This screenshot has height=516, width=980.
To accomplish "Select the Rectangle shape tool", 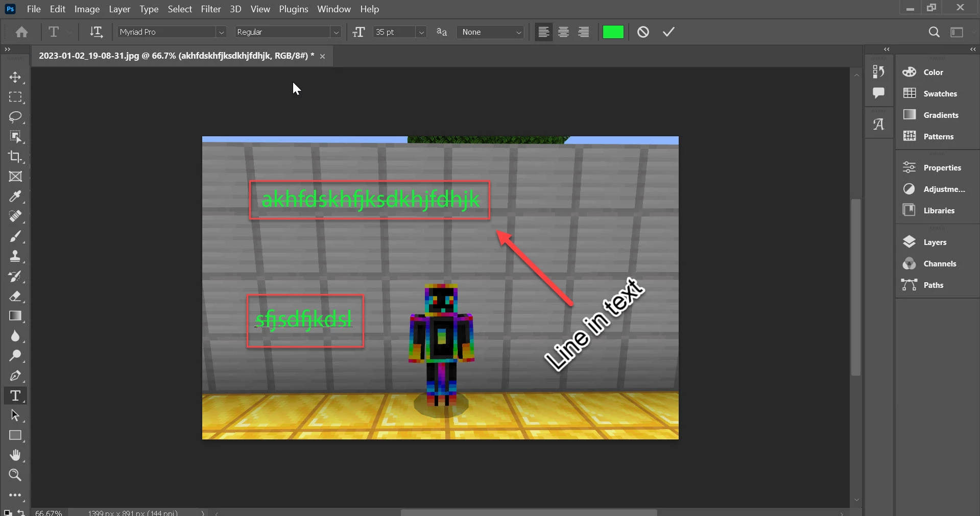I will (x=15, y=435).
